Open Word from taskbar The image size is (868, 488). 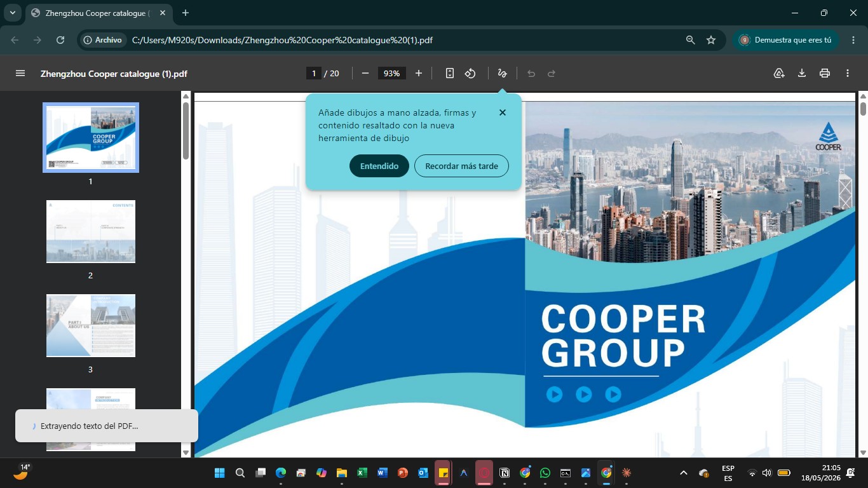pyautogui.click(x=382, y=473)
